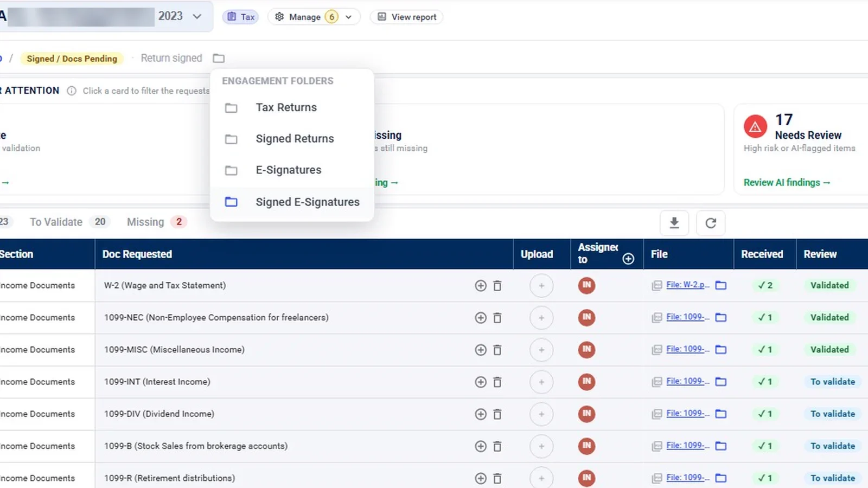The width and height of the screenshot is (868, 488).
Task: Open the Signed Returns folder
Action: (x=292, y=139)
